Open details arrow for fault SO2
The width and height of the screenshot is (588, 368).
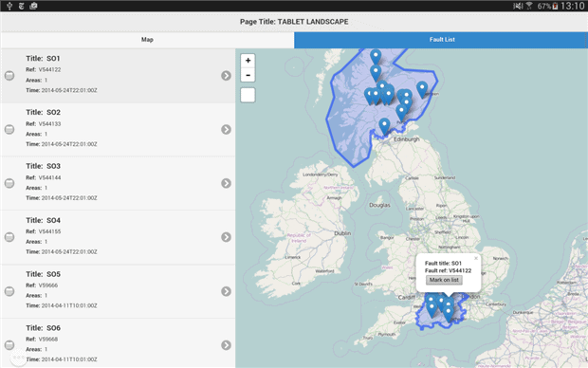pyautogui.click(x=226, y=129)
